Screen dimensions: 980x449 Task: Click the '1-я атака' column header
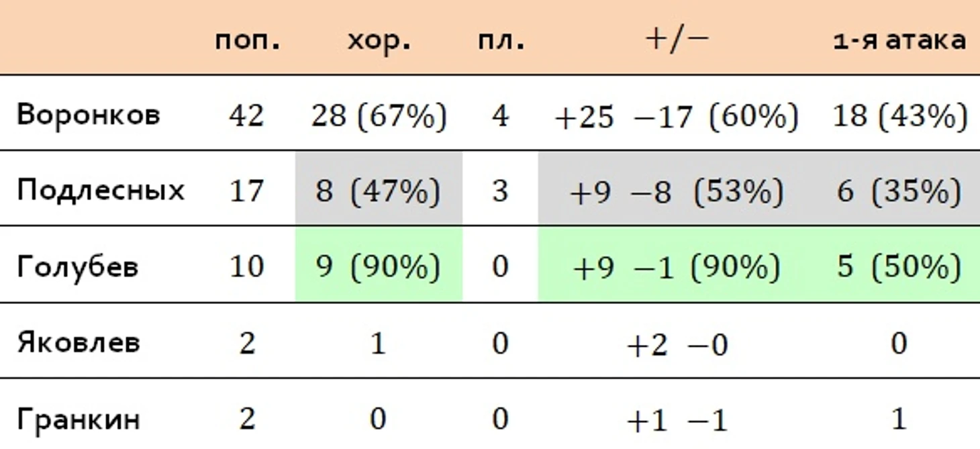899,40
